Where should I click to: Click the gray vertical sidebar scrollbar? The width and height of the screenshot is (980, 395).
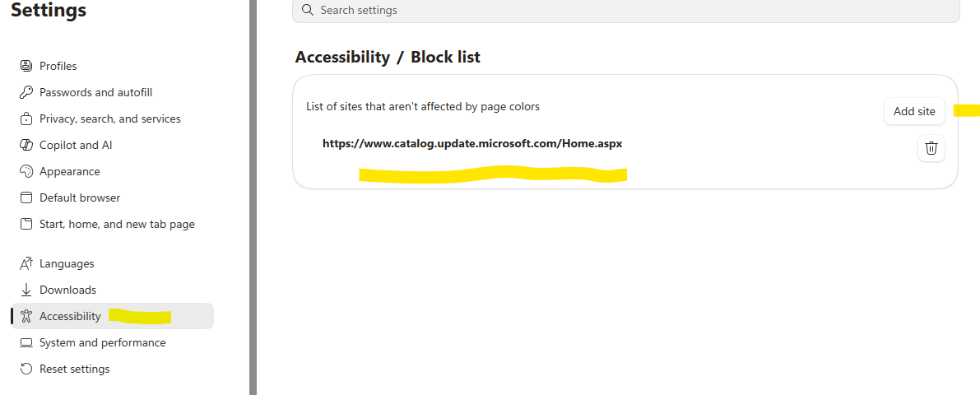[x=253, y=197]
